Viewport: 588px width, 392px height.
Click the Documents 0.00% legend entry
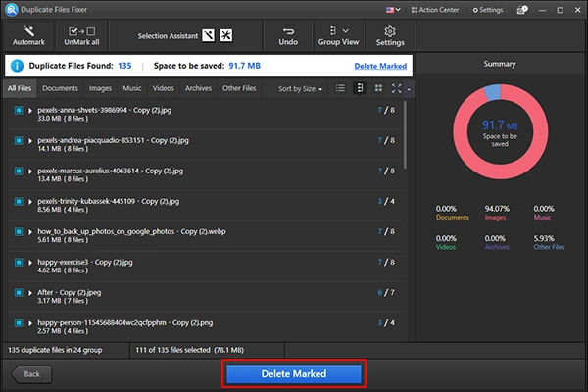click(x=452, y=213)
